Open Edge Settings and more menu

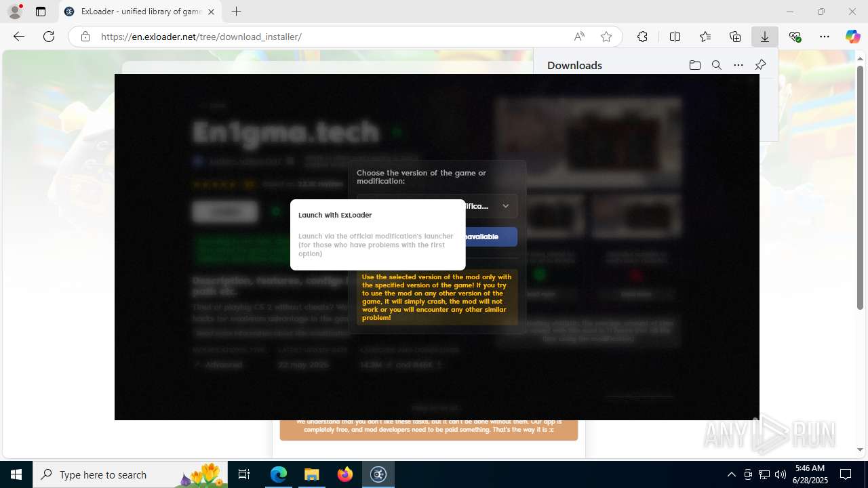[825, 37]
